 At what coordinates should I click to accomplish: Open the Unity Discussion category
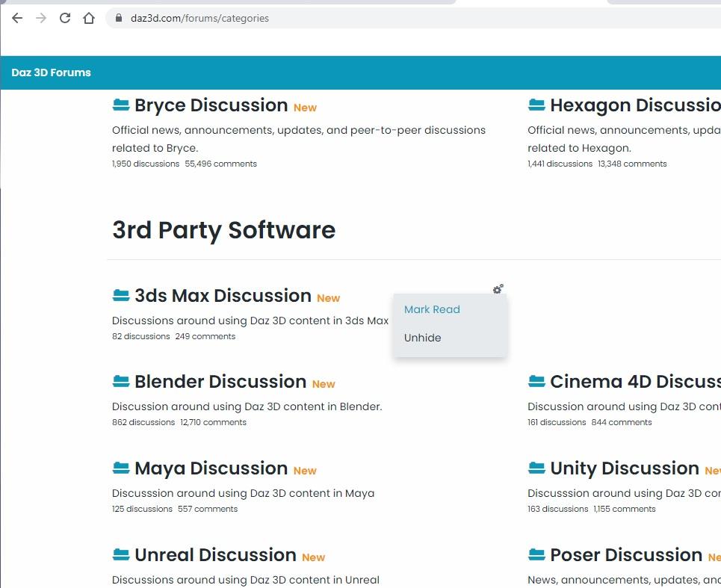tap(625, 468)
